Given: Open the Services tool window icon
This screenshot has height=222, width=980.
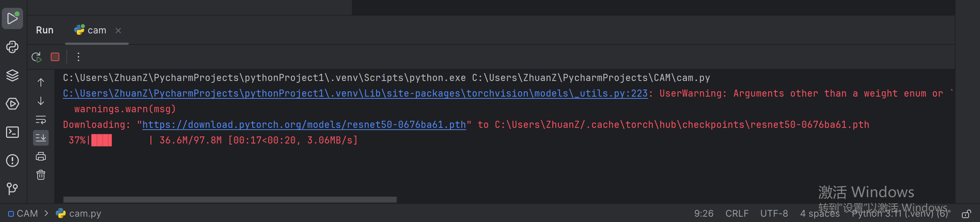Looking at the screenshot, I should [12, 104].
